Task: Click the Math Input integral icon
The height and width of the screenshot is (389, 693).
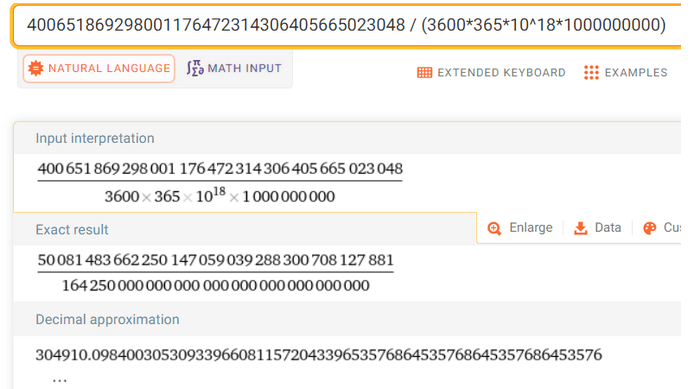Action: (195, 68)
